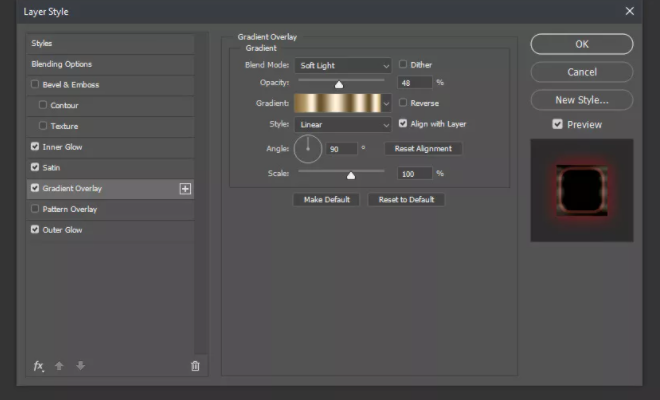Click the Opacity slider handle
Screen dimensions: 660x400
click(x=339, y=85)
